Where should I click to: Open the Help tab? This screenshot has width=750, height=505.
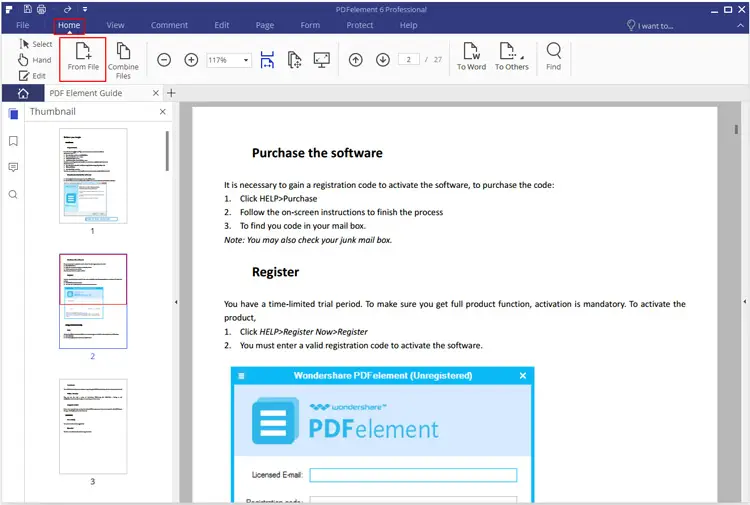click(x=408, y=25)
